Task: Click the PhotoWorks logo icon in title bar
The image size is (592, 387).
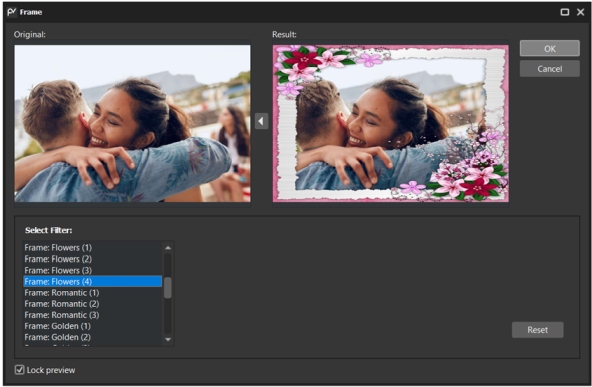Action: point(12,12)
